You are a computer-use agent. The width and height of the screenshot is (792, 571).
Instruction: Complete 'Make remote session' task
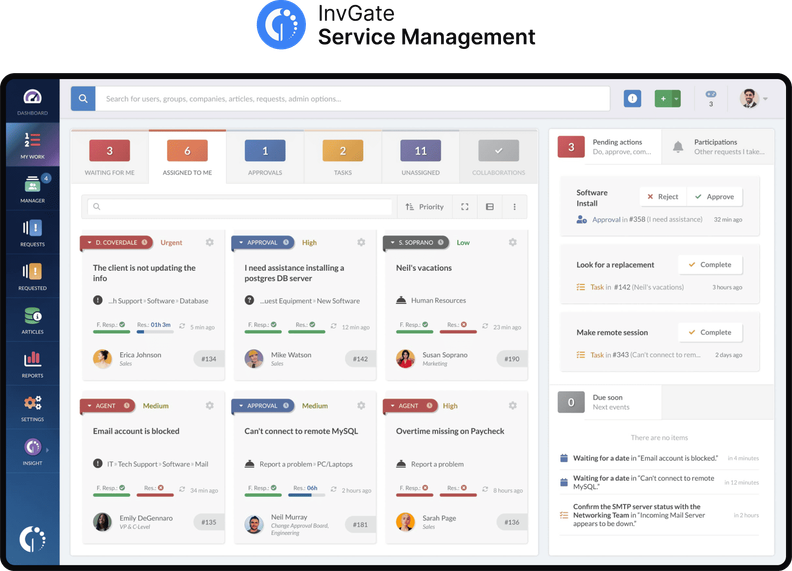[x=710, y=332]
